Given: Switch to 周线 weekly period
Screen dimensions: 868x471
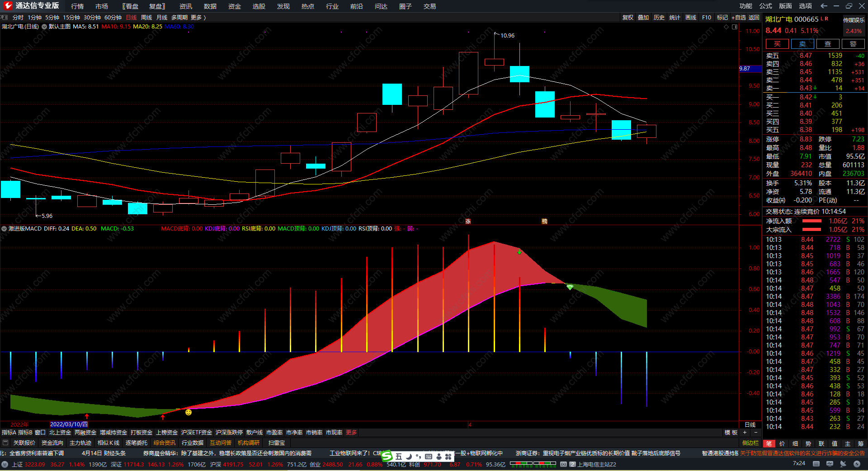Looking at the screenshot, I should click(x=146, y=17).
